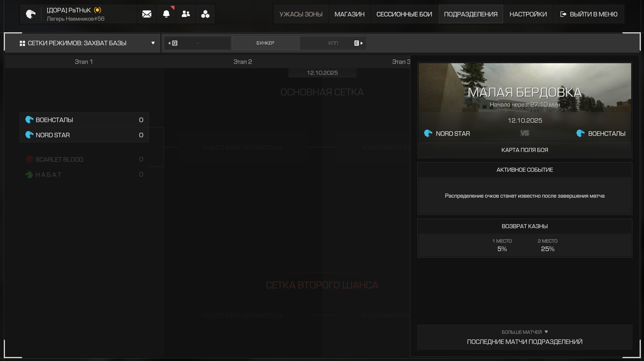
Task: Click Карта поля боя button
Action: (524, 150)
